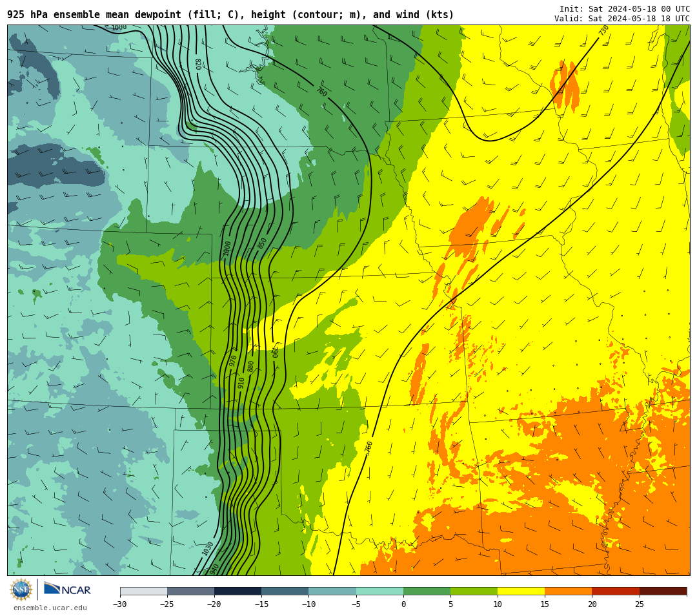Click the 910 height contour label
This screenshot has width=697, height=616.
tap(241, 382)
